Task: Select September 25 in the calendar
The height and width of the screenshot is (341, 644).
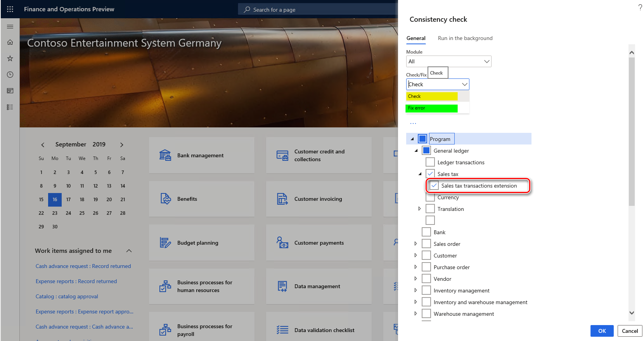Action: 82,213
